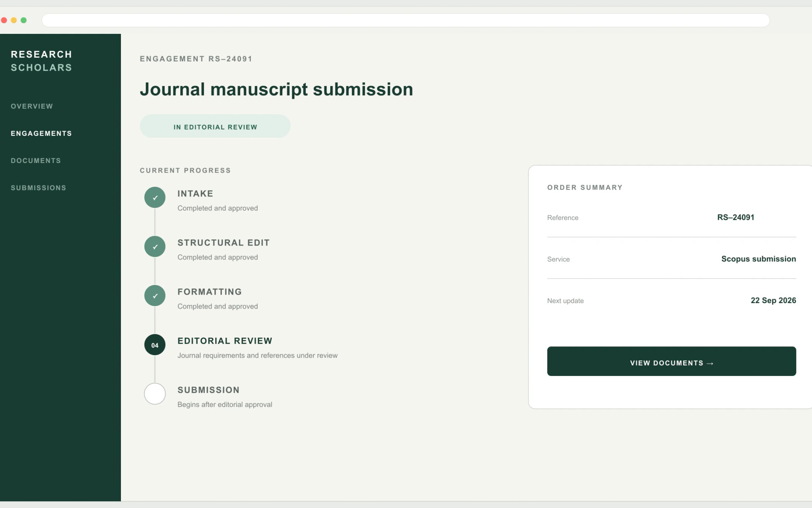Viewport: 812px width, 508px height.
Task: Click the Current Progress section label
Action: click(x=186, y=171)
